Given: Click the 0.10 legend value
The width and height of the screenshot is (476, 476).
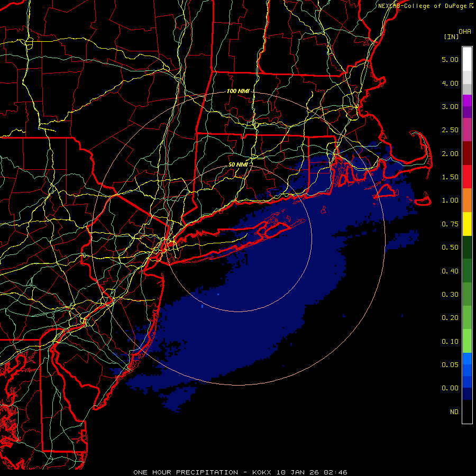Looking at the screenshot, I should pyautogui.click(x=450, y=342).
